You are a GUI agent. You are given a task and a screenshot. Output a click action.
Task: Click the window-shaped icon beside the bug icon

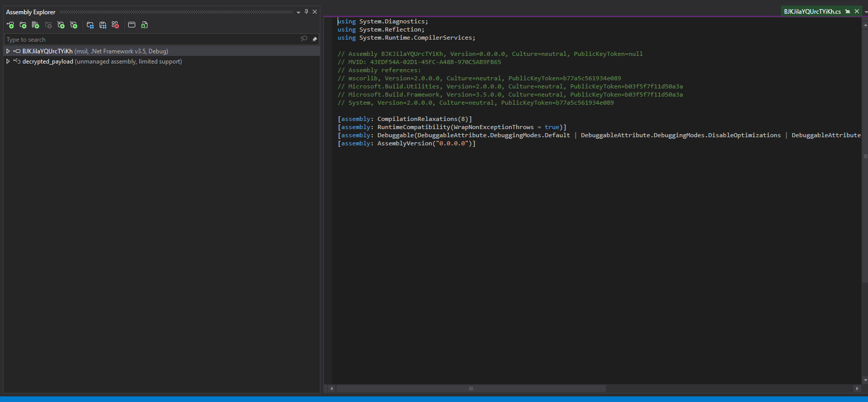coord(132,25)
